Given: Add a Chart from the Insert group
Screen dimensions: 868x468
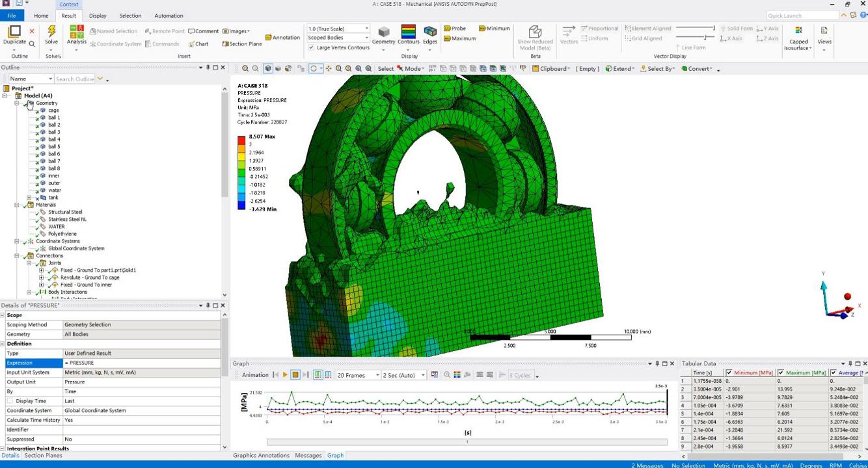Looking at the screenshot, I should [x=198, y=44].
